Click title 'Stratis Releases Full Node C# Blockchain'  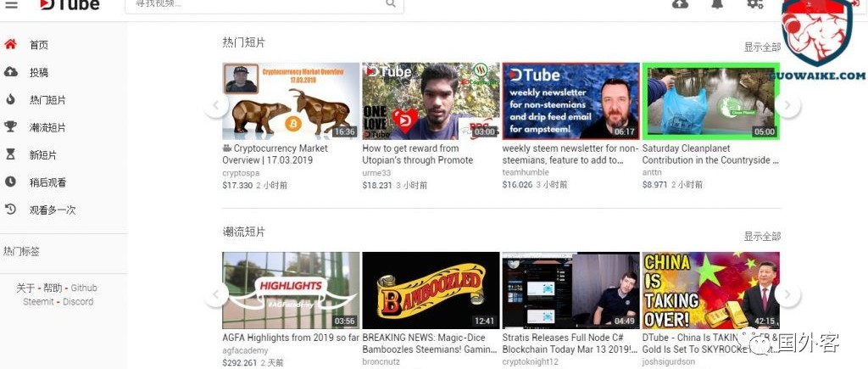[570, 344]
